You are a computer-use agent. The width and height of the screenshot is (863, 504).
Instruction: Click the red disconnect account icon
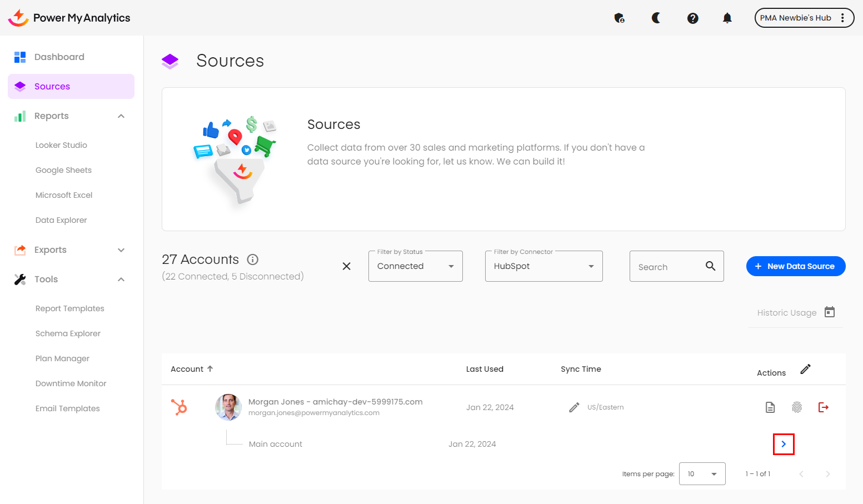point(823,407)
